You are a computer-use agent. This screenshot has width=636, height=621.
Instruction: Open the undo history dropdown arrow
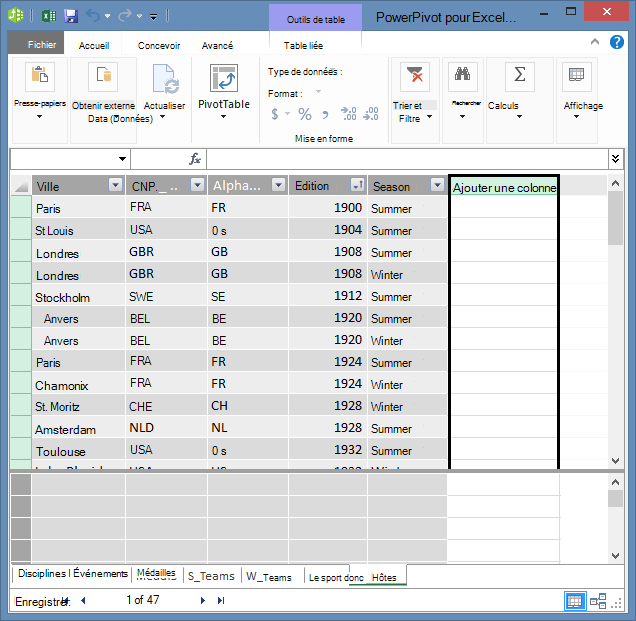click(107, 16)
